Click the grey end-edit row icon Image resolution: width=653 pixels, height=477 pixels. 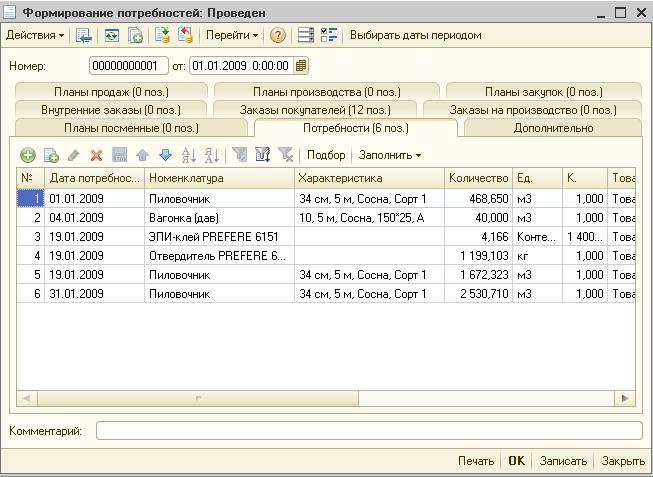tap(120, 155)
